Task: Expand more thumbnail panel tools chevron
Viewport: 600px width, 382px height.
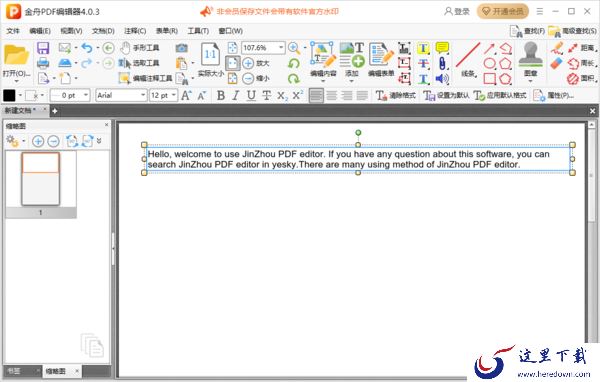Action: click(x=99, y=141)
